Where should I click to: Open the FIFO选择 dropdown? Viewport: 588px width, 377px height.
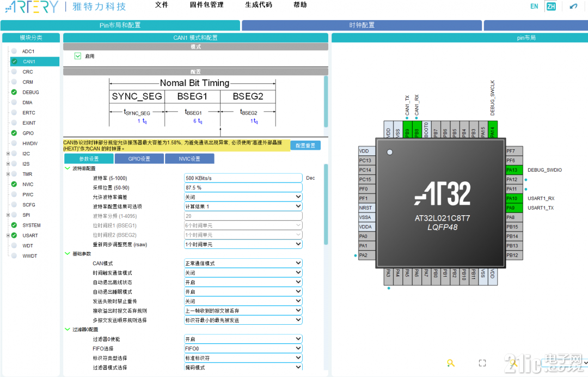243,349
